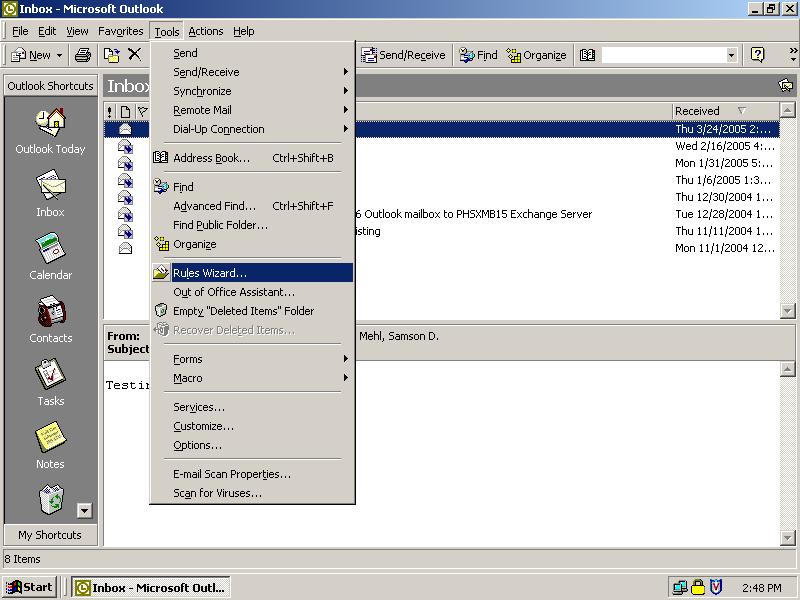This screenshot has height=600, width=800.
Task: Click the antivirus shield tray icon
Action: point(716,588)
